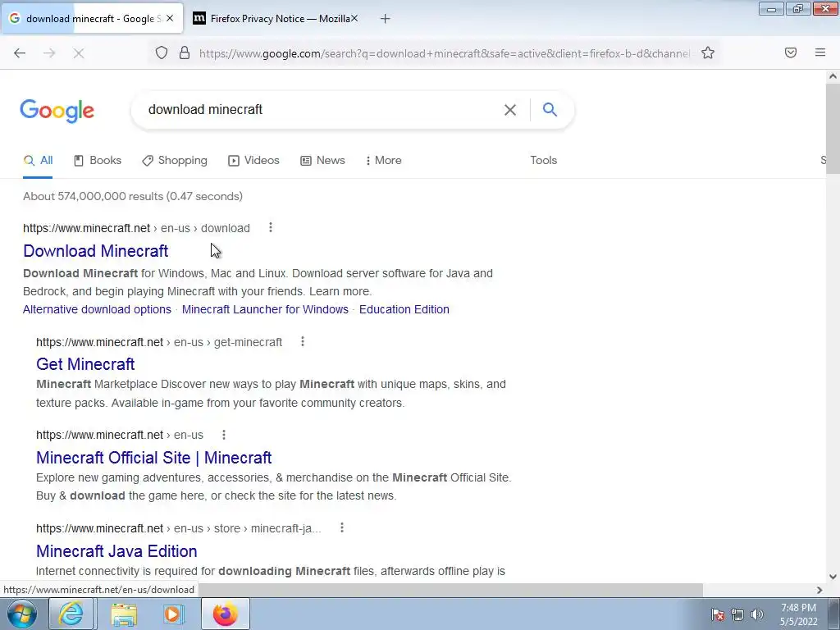Open the Firefox hamburger menu
Image resolution: width=840 pixels, height=630 pixels.
[x=820, y=52]
